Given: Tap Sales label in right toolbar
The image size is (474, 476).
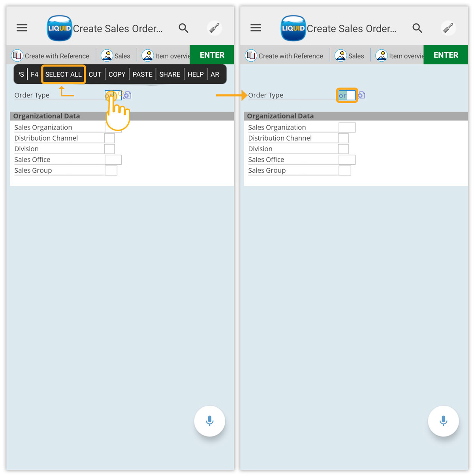Looking at the screenshot, I should (x=356, y=56).
